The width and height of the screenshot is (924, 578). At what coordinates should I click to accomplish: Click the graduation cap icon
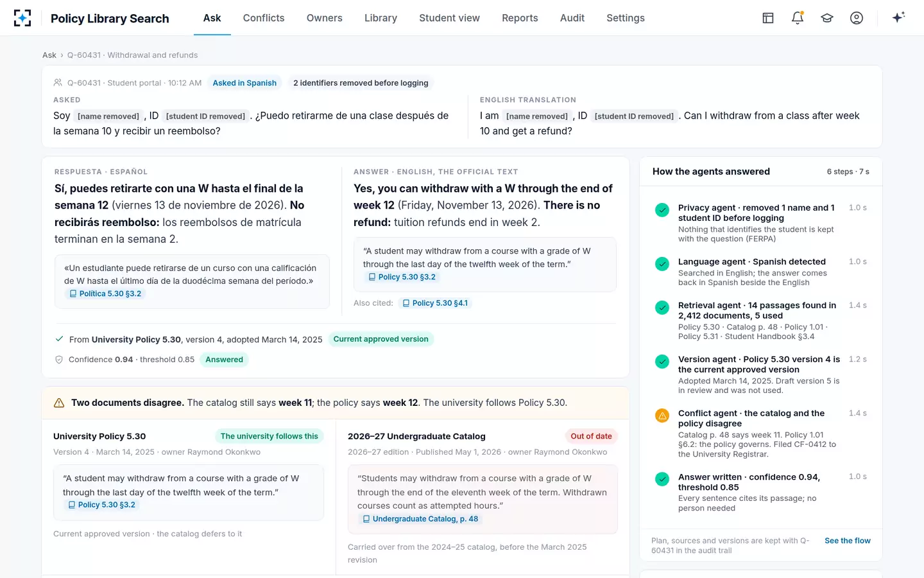pyautogui.click(x=827, y=18)
